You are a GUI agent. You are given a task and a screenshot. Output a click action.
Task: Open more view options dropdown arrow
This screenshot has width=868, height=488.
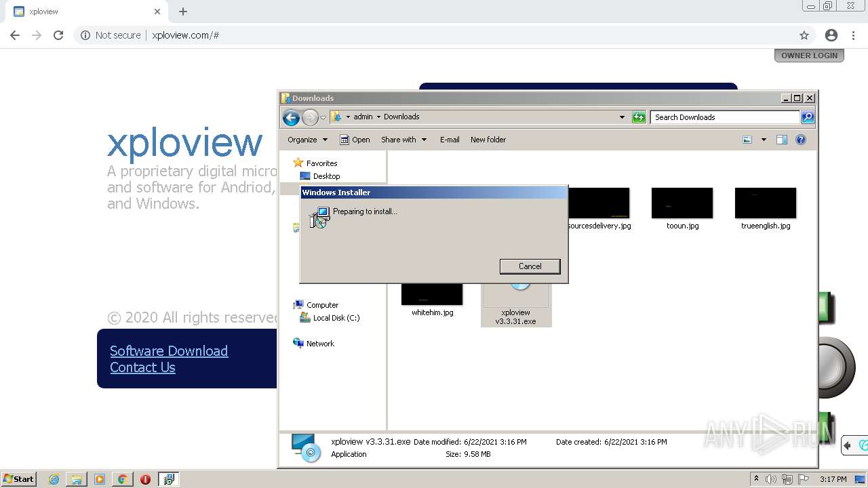(x=764, y=140)
